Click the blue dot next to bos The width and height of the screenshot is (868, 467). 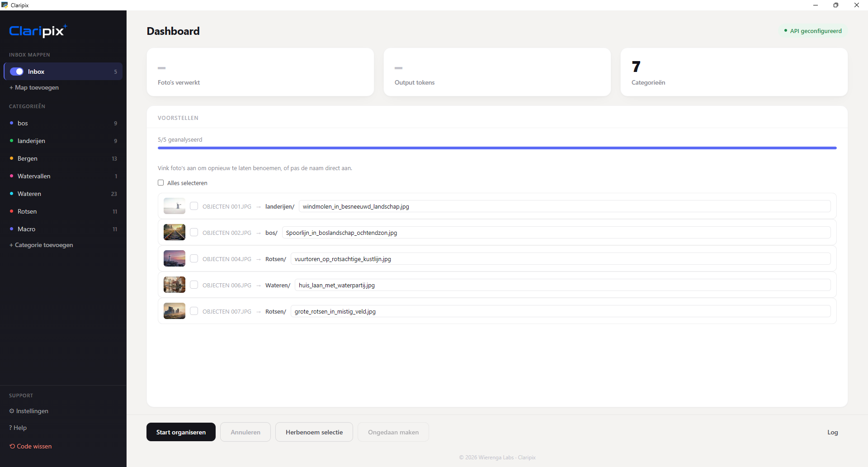tap(11, 123)
